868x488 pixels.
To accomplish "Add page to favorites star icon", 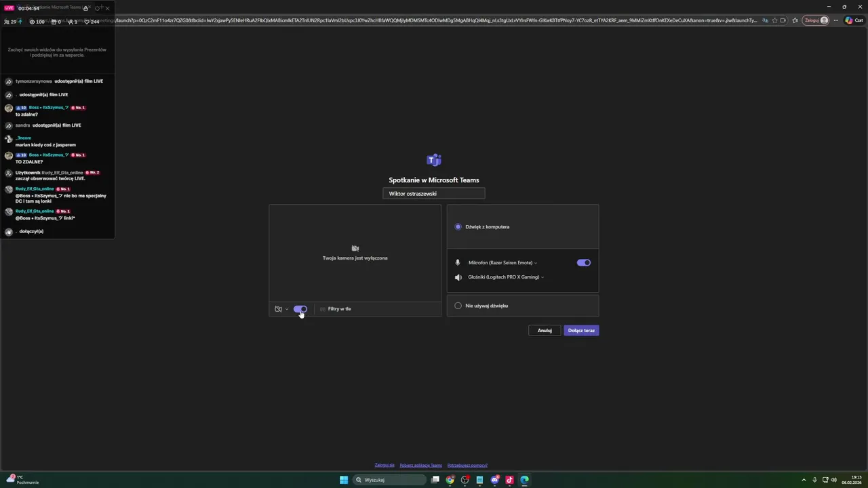I will click(x=774, y=20).
